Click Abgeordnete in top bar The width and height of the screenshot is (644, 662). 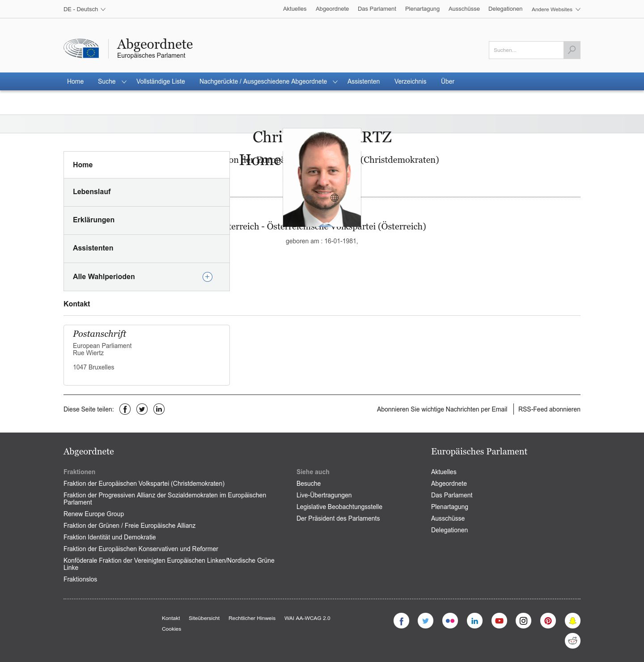332,9
